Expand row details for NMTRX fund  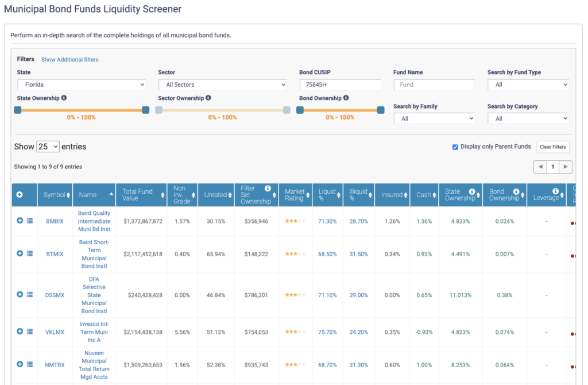20,364
